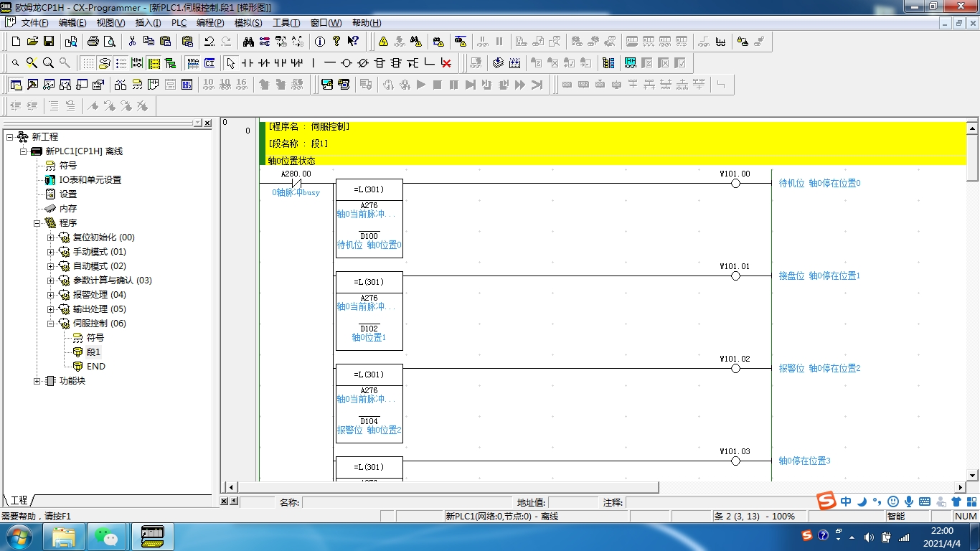This screenshot has width=980, height=551.
Task: Click the New file icon
Action: point(15,42)
